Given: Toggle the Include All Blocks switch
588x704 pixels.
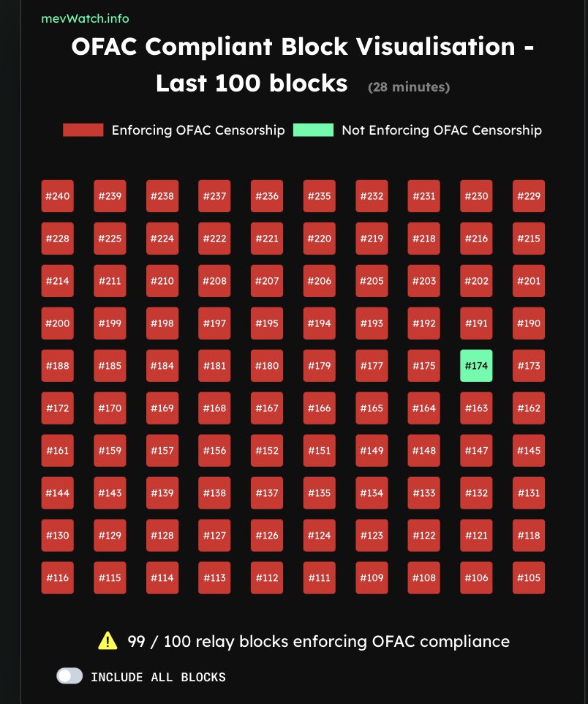Looking at the screenshot, I should 69,676.
